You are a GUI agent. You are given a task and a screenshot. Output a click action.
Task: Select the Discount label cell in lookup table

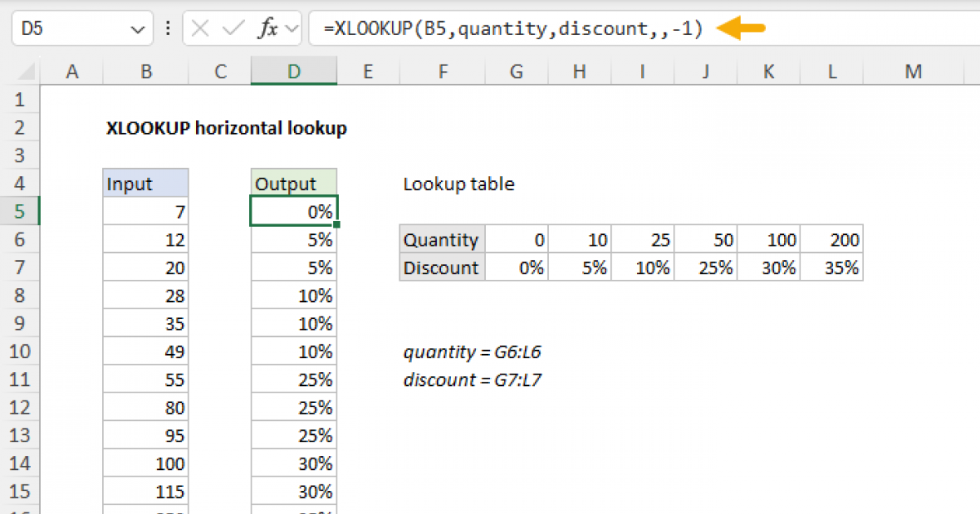coord(441,267)
